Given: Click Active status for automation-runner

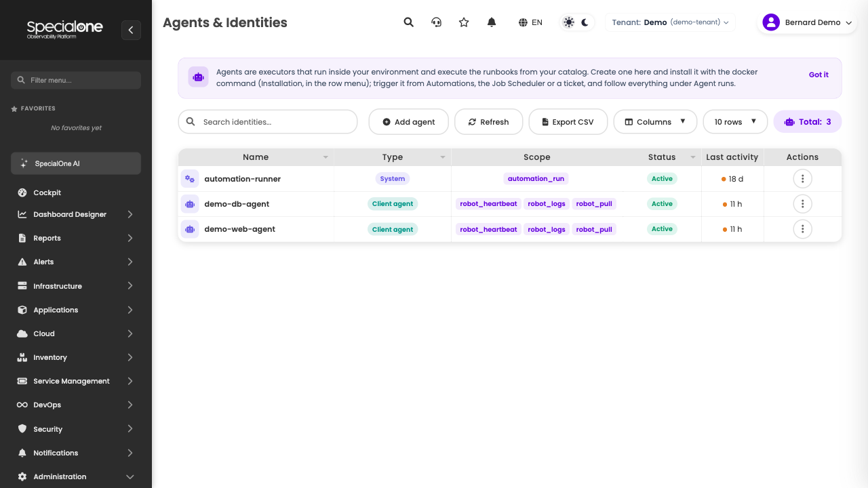Looking at the screenshot, I should tap(662, 179).
